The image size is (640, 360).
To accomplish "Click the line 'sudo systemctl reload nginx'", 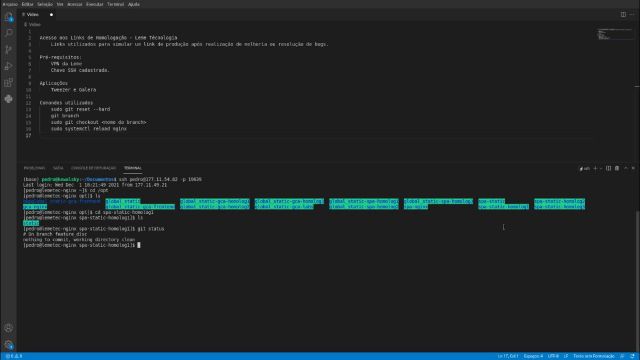I will click(x=89, y=129).
